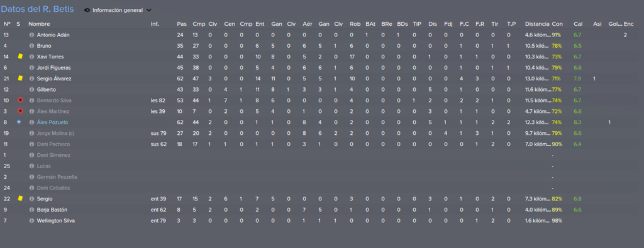The height and width of the screenshot is (248, 644).
Task: Open player Sergio Álvarez's profile
Action: (54, 78)
